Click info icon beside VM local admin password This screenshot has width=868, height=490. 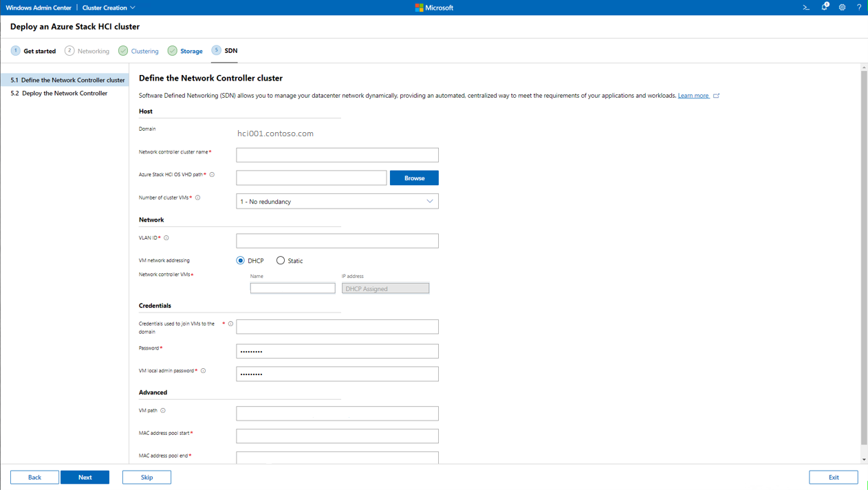point(204,371)
